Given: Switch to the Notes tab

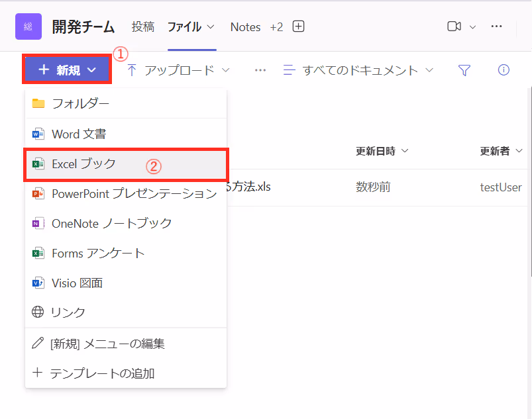Looking at the screenshot, I should pos(245,27).
